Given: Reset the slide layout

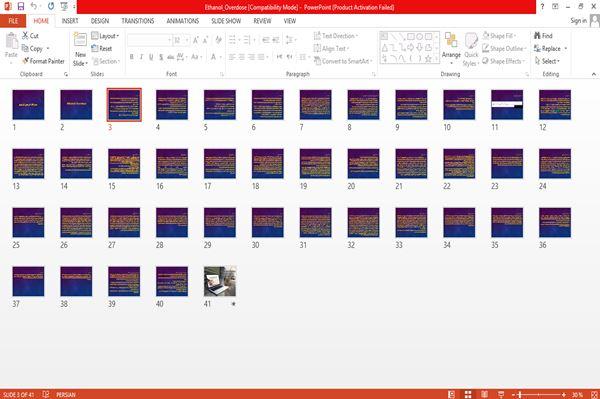Looking at the screenshot, I should coord(102,49).
